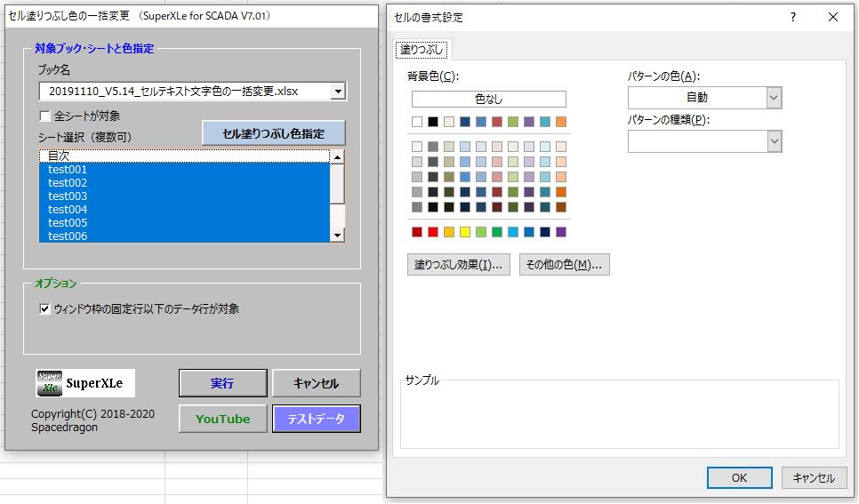859x504 pixels.
Task: Choose light green in the standard colors row
Action: click(x=481, y=232)
